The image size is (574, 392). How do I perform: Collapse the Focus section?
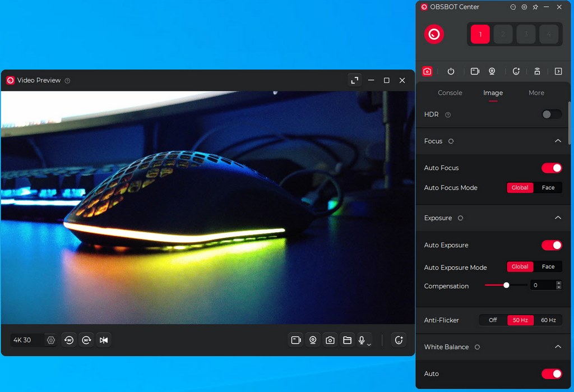558,141
